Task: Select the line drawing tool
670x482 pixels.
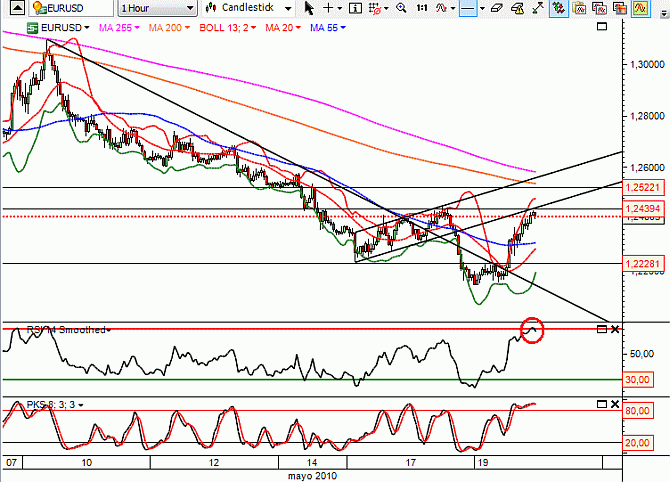Action: [468, 8]
